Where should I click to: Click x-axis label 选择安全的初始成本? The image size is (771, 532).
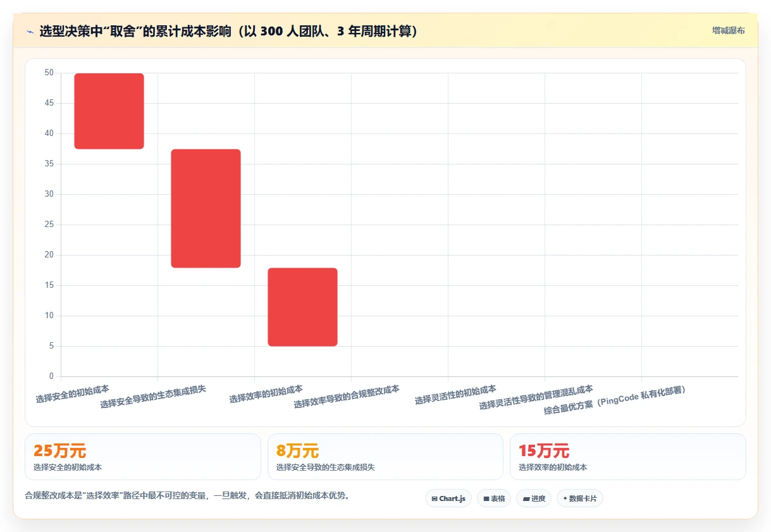coord(72,393)
